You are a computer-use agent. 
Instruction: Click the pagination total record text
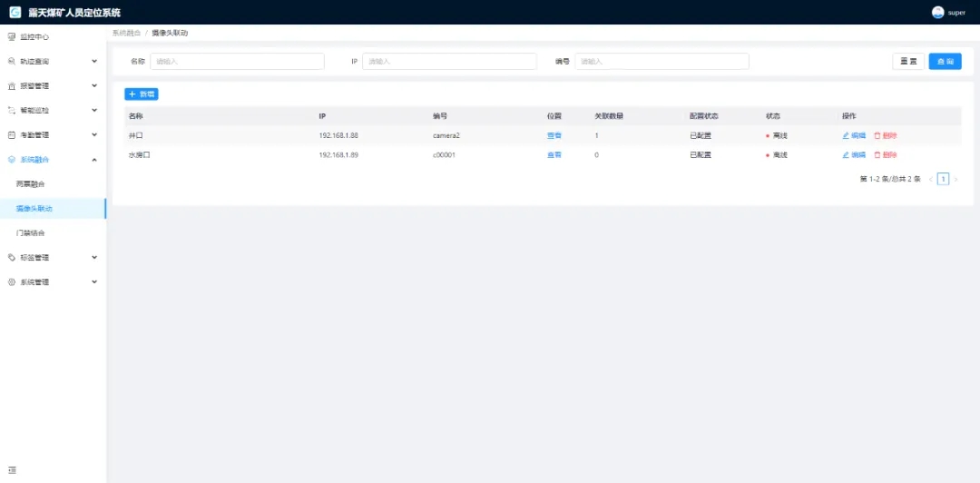(x=890, y=179)
